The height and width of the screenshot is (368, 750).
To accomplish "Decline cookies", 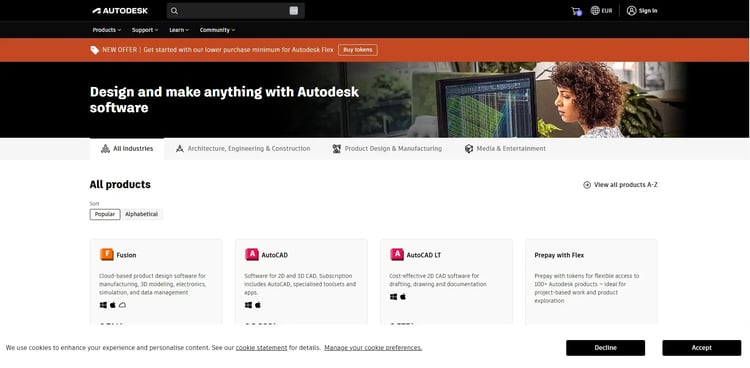I will 606,348.
